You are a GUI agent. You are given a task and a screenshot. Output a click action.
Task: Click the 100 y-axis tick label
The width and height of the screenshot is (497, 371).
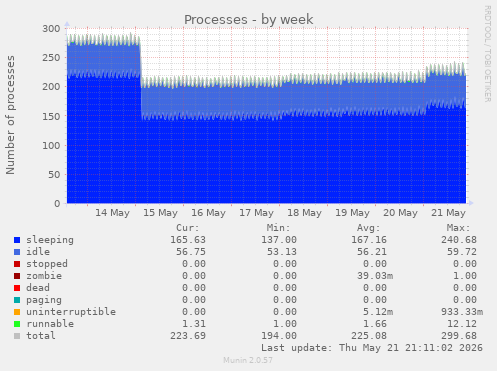point(51,145)
